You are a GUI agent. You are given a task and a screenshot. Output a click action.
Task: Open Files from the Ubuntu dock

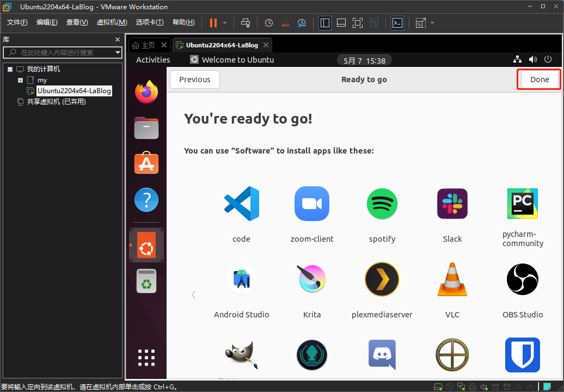[x=146, y=128]
